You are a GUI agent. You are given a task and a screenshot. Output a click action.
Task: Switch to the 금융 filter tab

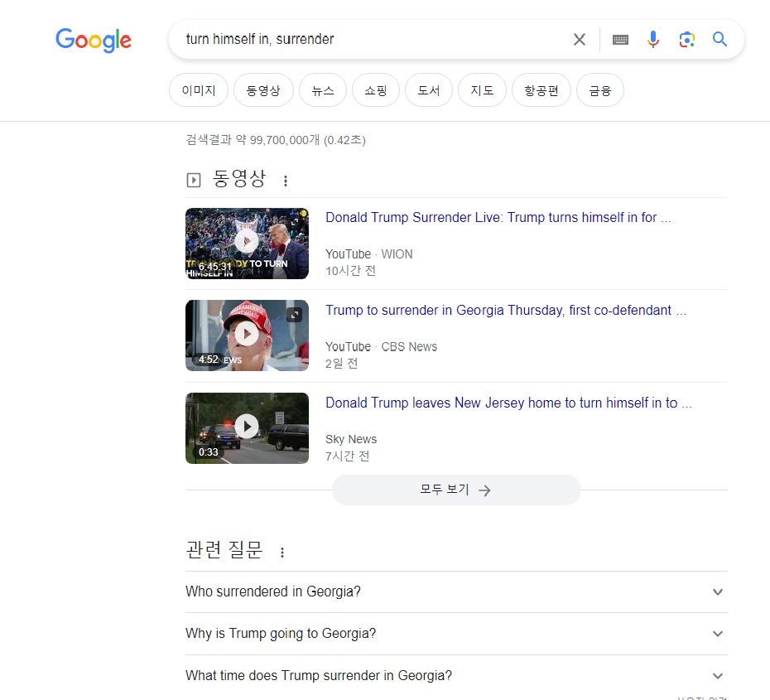point(600,90)
